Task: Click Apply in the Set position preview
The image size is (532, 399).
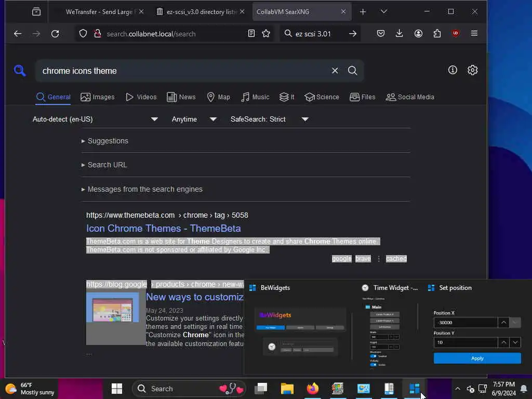Action: 477,358
